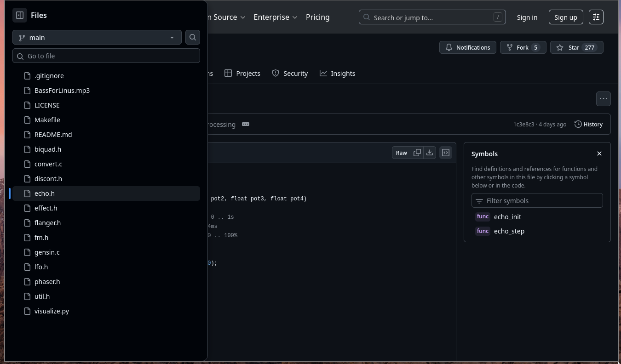Copy raw file contents
The height and width of the screenshot is (364, 621).
[417, 153]
